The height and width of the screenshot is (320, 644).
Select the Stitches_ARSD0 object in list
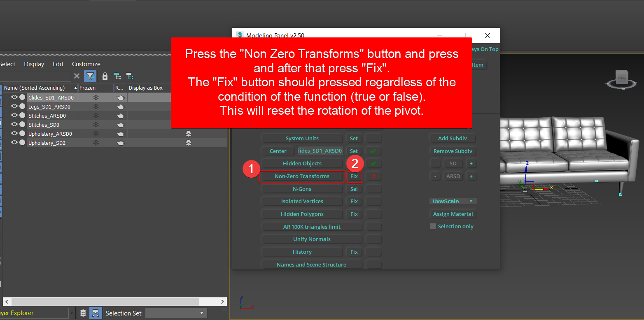click(x=47, y=116)
